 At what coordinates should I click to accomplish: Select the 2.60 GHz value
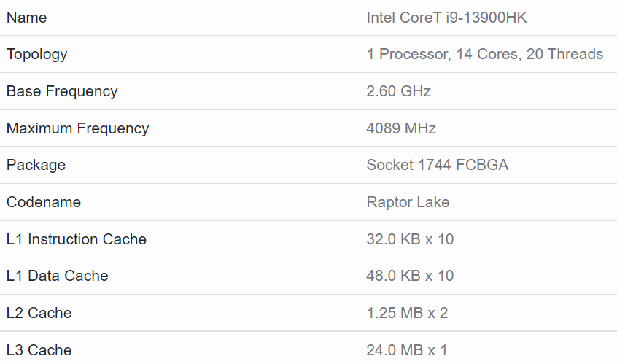coord(399,91)
